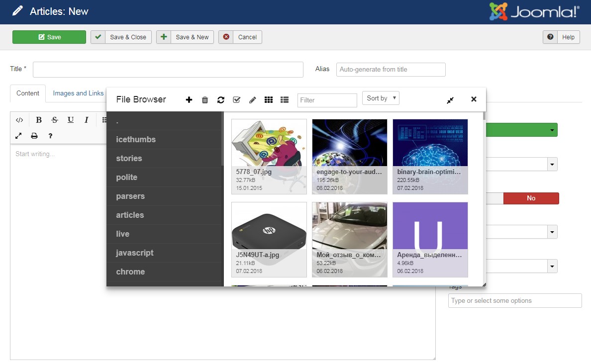Select the binary-brain-optimi... image thumbnail
Image resolution: width=591 pixels, height=364 pixels.
point(430,157)
